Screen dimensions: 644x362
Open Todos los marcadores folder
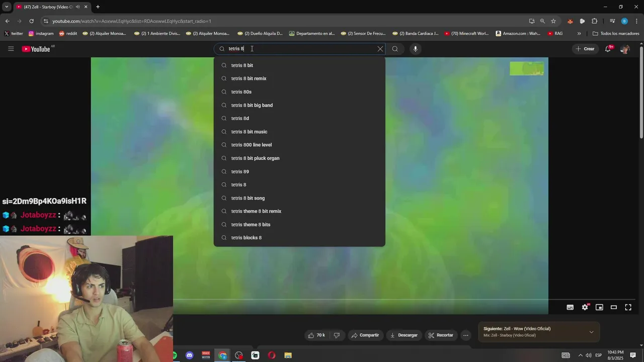pos(616,34)
